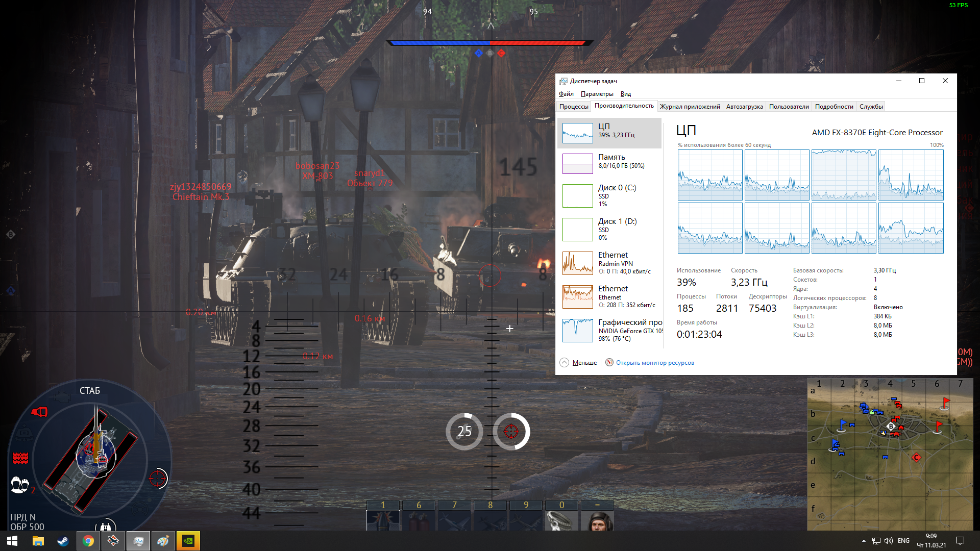The image size is (980, 551).
Task: Click the turret traverse status icon
Action: [24, 434]
